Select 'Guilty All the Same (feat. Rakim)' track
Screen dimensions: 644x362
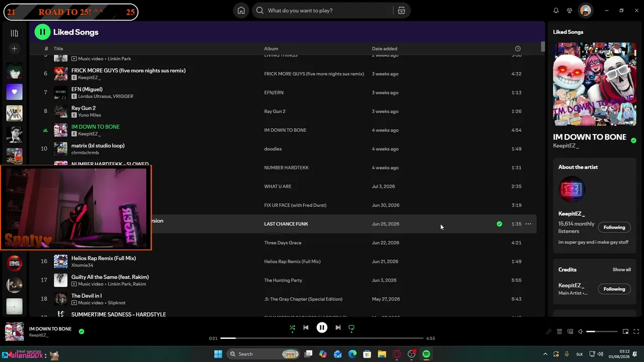(110, 277)
